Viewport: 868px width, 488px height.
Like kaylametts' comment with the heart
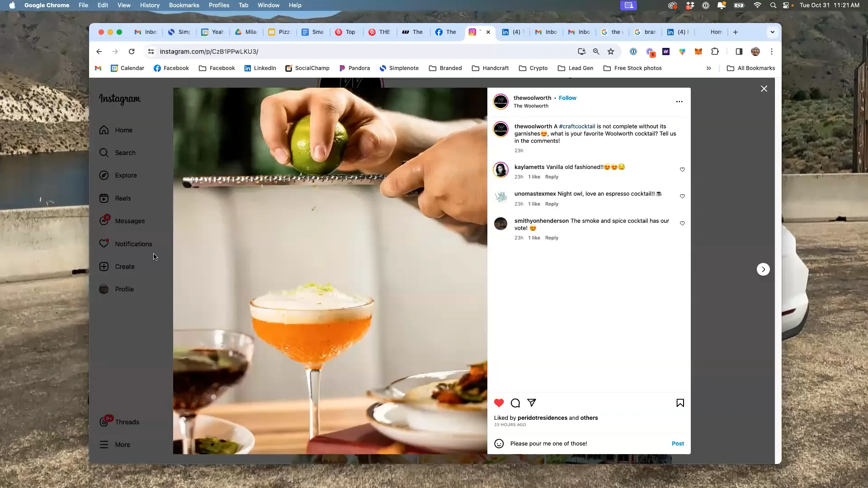click(x=682, y=169)
